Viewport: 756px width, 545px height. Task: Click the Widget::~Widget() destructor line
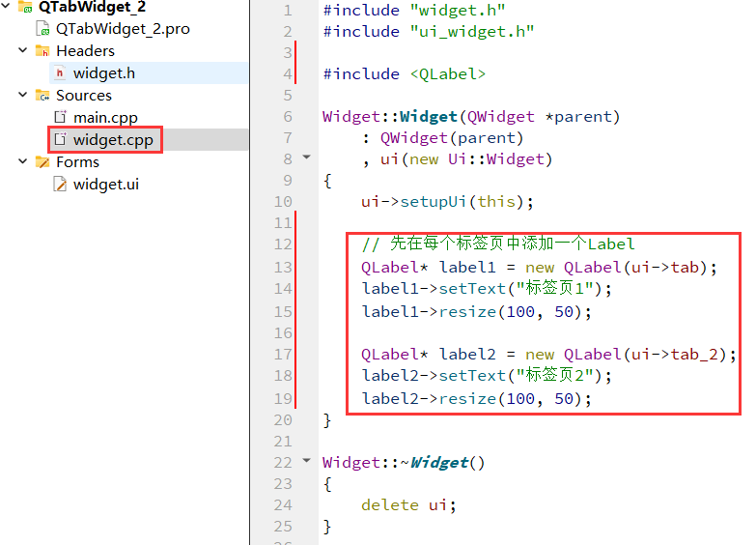pos(404,463)
